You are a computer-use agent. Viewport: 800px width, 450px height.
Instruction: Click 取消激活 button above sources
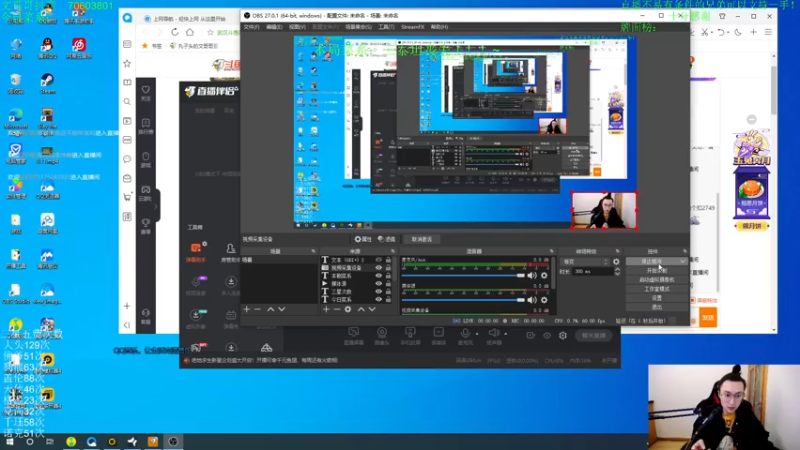(421, 239)
